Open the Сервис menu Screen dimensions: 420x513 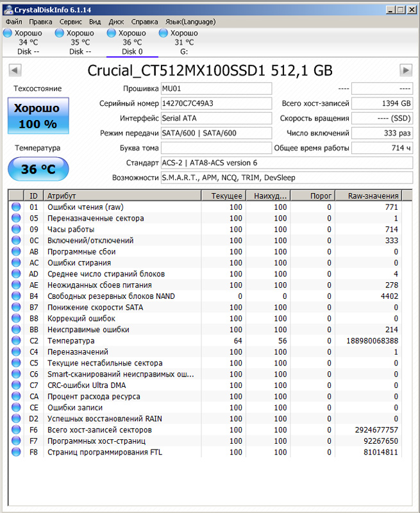click(x=71, y=22)
